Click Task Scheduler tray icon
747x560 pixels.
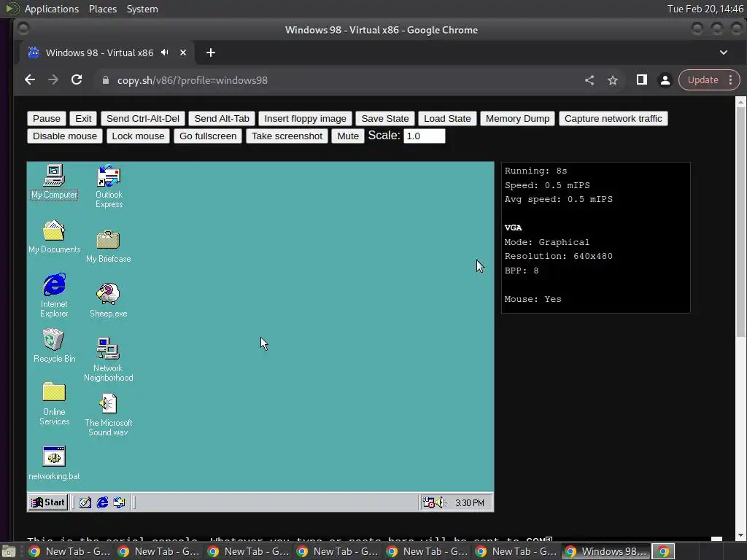pos(428,502)
